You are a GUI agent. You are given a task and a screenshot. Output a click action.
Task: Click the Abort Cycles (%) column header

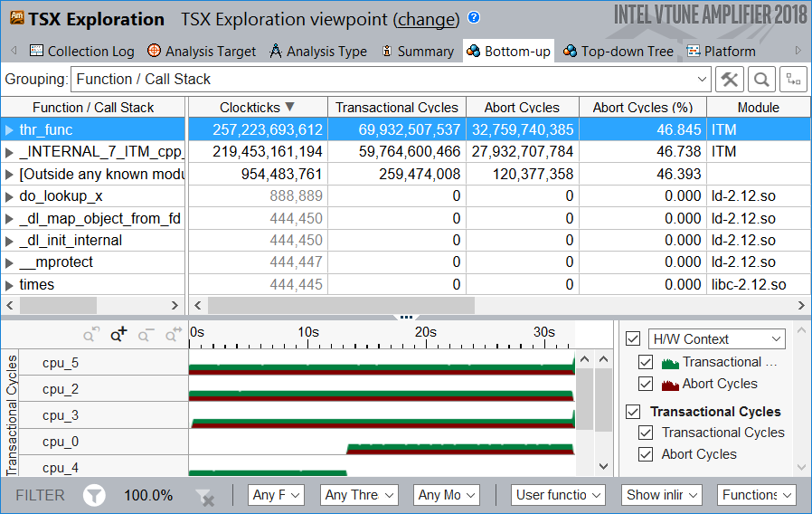643,108
